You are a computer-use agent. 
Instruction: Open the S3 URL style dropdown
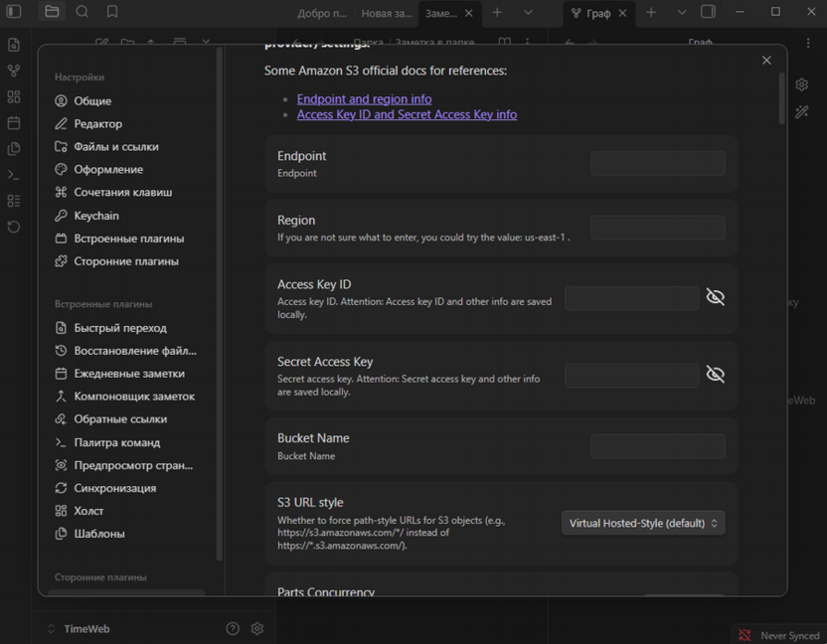[x=643, y=523]
